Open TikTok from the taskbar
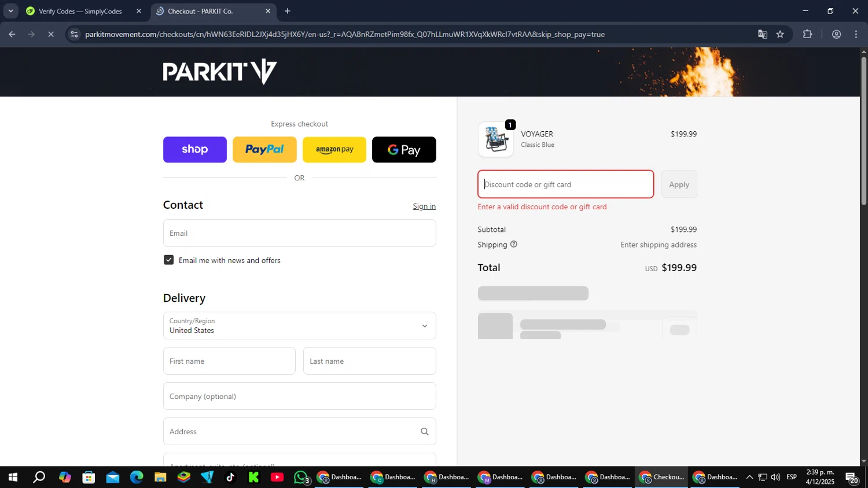 coord(230,477)
